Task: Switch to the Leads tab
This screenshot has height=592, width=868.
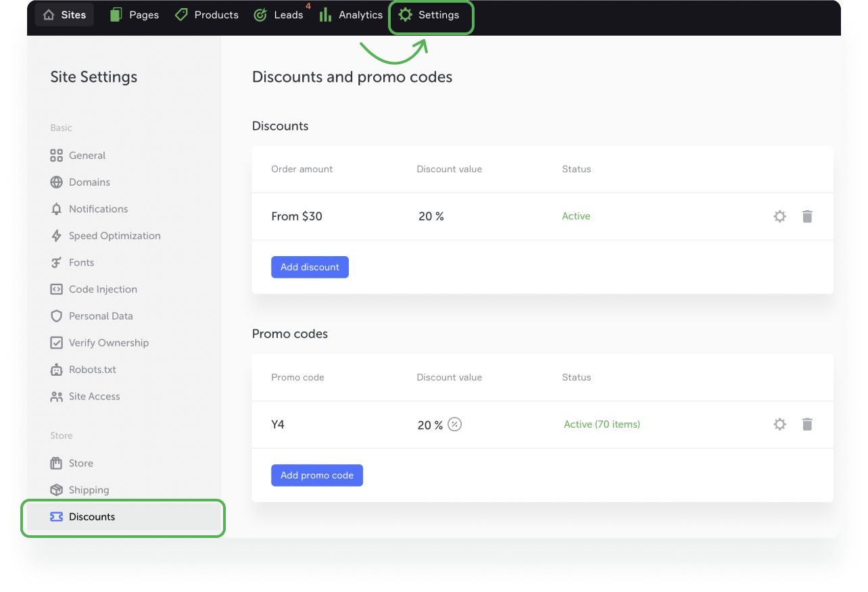Action: point(279,15)
